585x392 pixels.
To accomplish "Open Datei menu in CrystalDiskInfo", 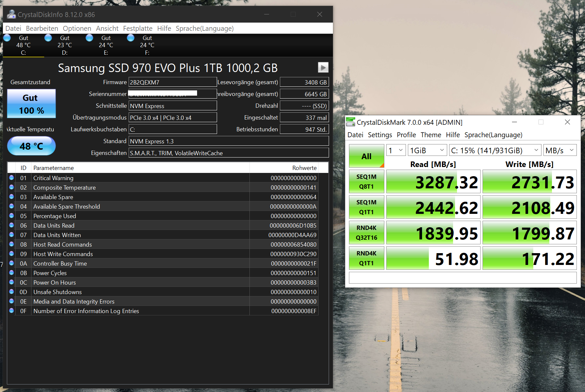I will [13, 28].
